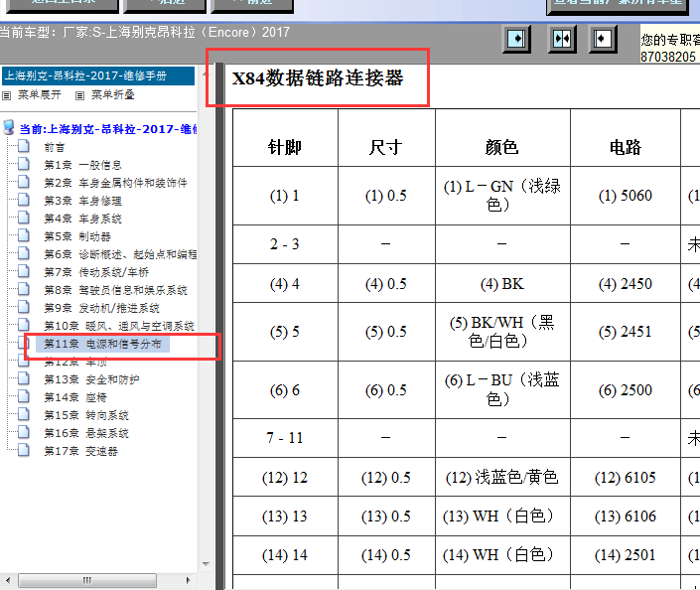Viewport: 700px width, 590px height.
Task: Click the cell (13) WH（白色）
Action: coord(501,516)
